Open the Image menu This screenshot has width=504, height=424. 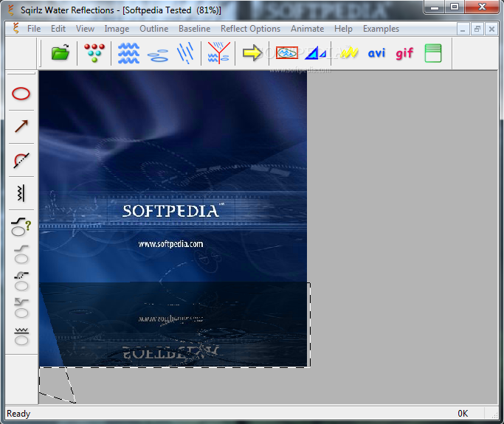tap(117, 29)
